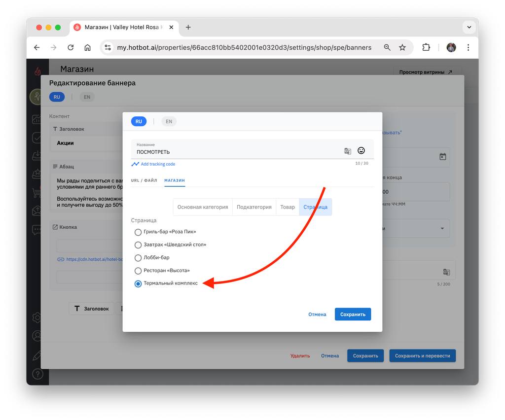Click Сохранить in banner editor footer
The image size is (505, 420).
(365, 355)
